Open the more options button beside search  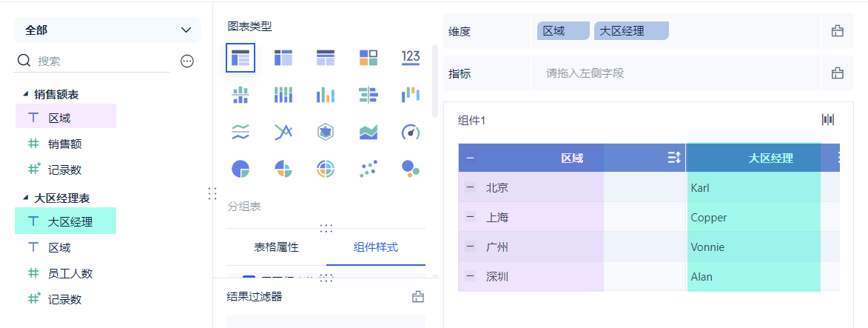187,61
